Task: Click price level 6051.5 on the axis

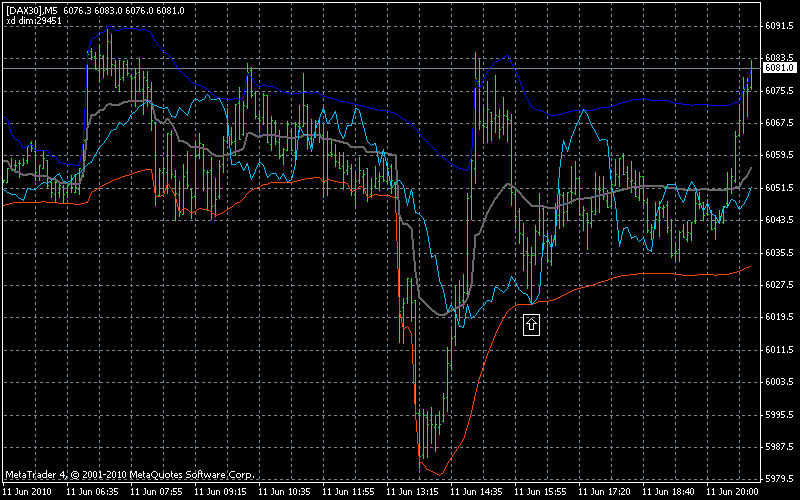Action: (779, 187)
